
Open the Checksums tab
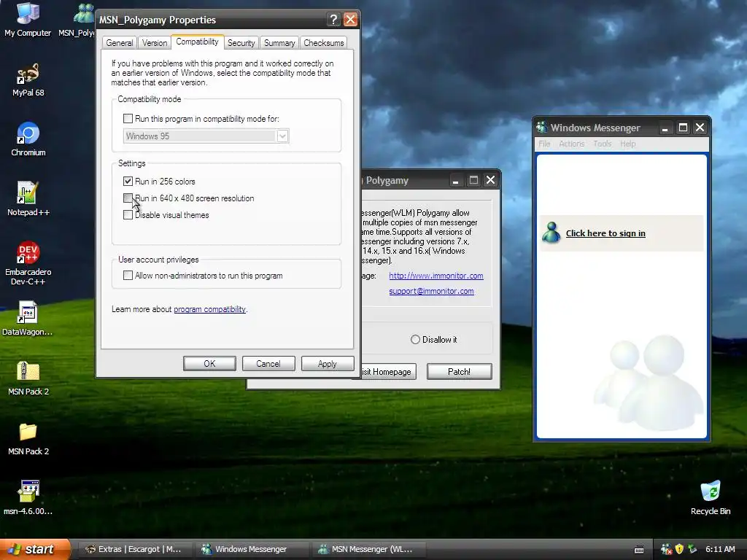(323, 43)
